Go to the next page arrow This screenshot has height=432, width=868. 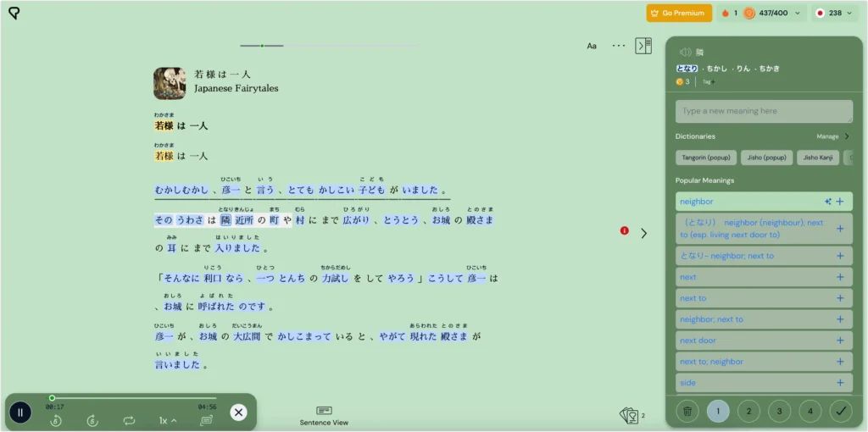[x=644, y=234]
